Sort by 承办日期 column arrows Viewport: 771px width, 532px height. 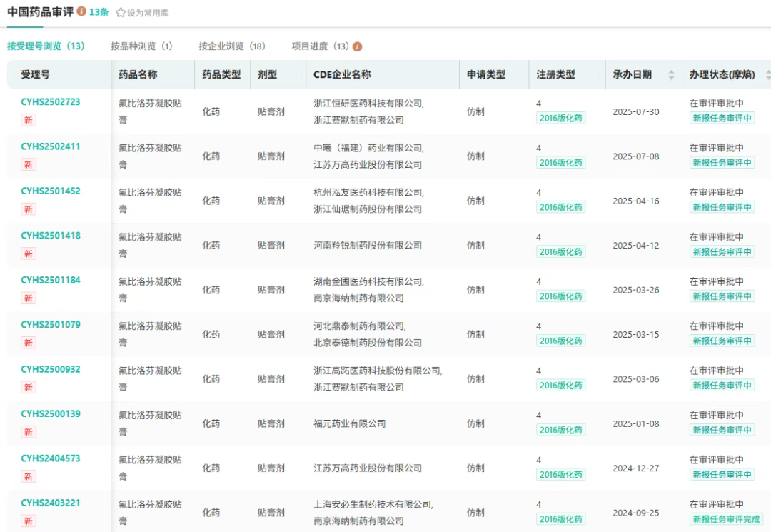click(671, 75)
